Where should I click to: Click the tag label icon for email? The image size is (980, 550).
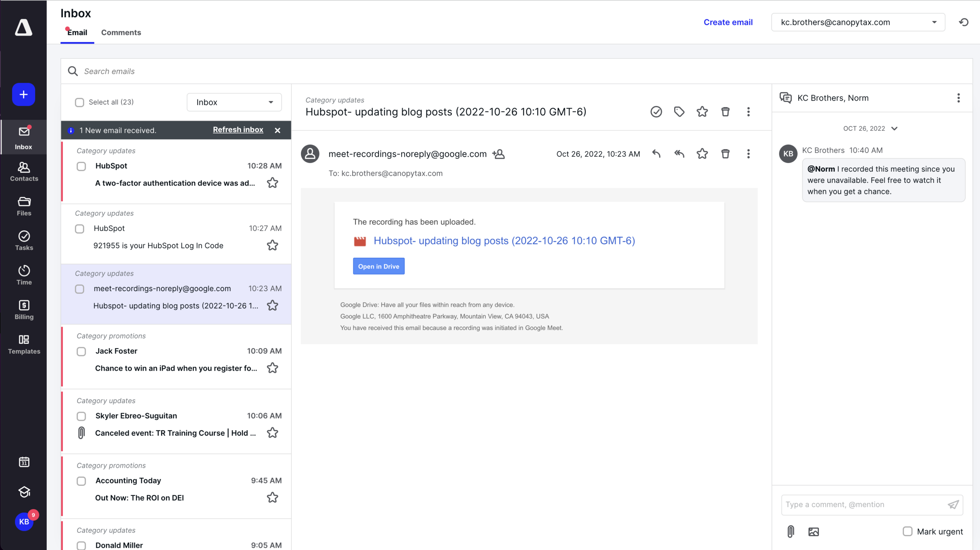[679, 112]
